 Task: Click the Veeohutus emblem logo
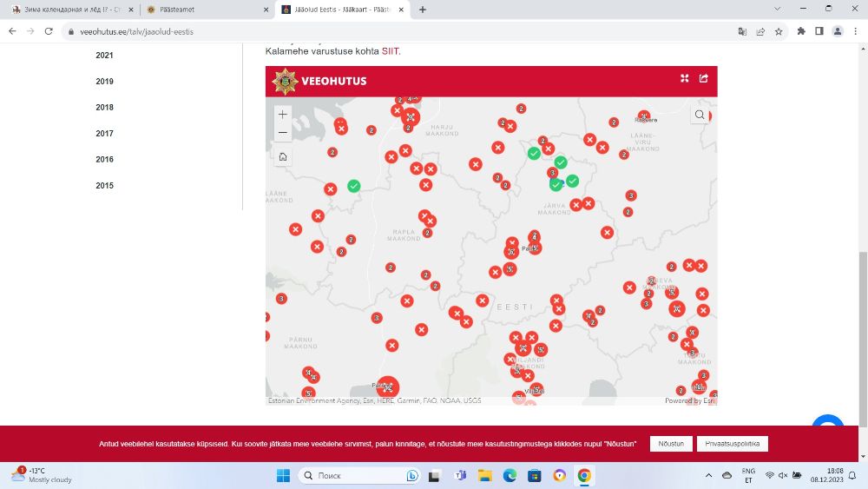(x=284, y=81)
